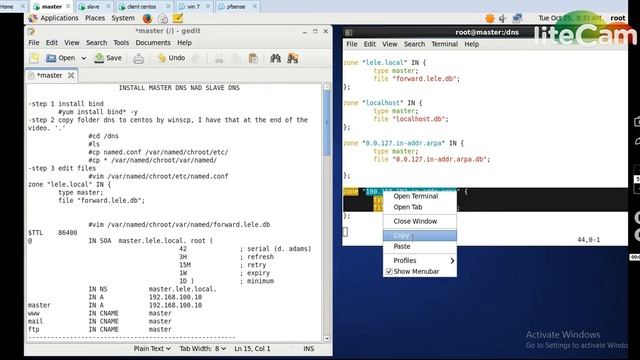Click the terminal window menu icon in titlebar
The image size is (640, 360).
pos(348,32)
